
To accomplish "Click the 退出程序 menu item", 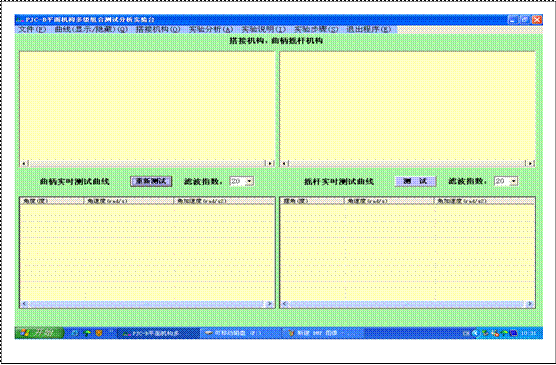I will pyautogui.click(x=369, y=29).
